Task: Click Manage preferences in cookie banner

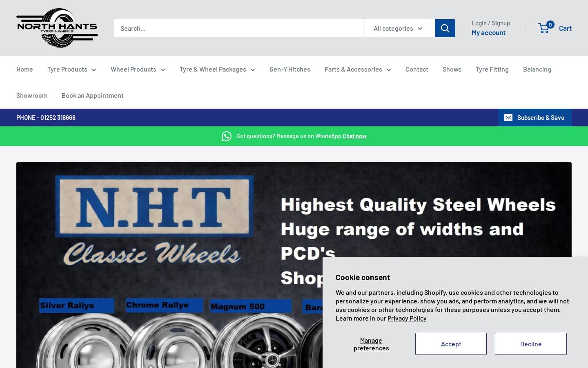Action: [x=371, y=344]
